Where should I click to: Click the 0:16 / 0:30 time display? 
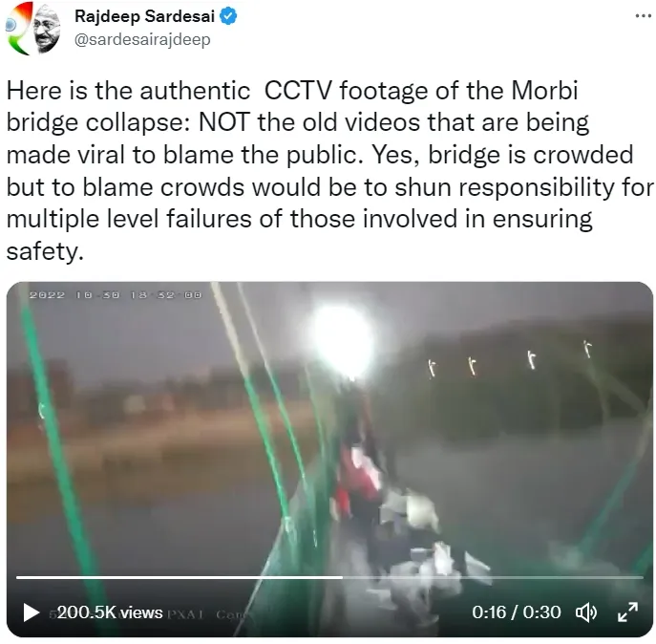click(x=517, y=612)
